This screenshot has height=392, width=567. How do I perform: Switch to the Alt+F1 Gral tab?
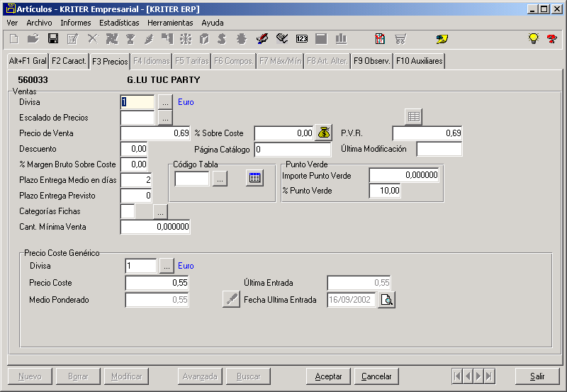pyautogui.click(x=28, y=61)
